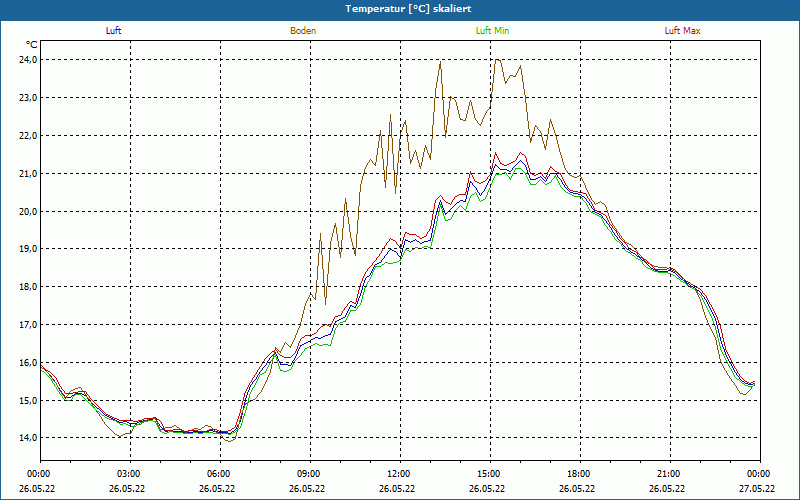
Task: Click the 26.05.22 date under 12:00
Action: click(x=397, y=488)
